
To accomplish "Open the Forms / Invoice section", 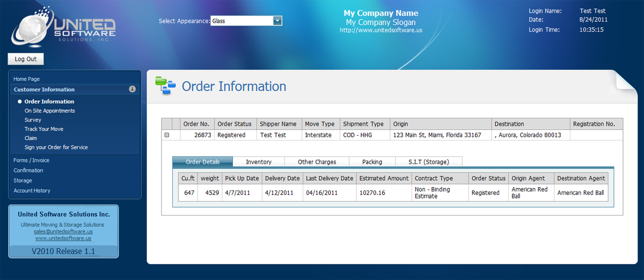I will 31,160.
